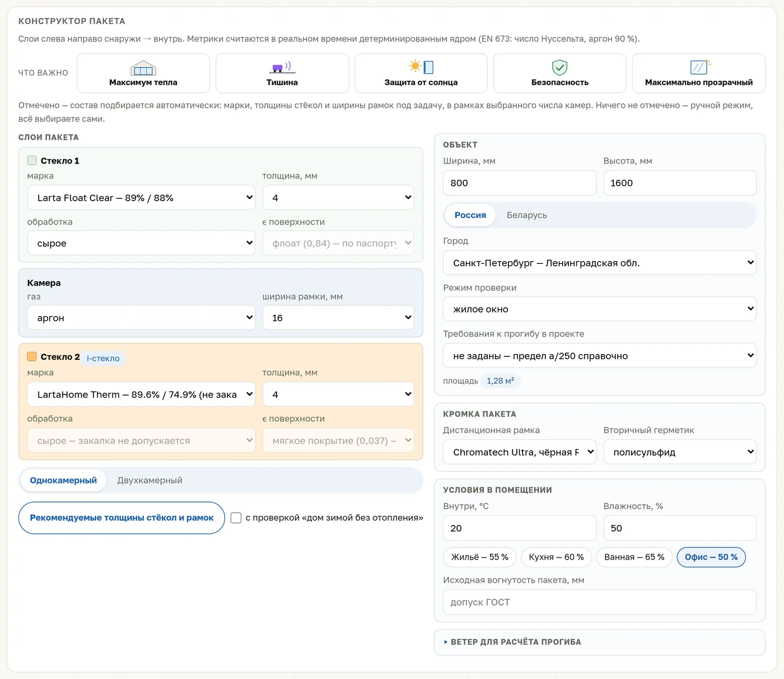Viewport: 784px width, 679px height.
Task: Click the sun icon for Защита от солнца
Action: (421, 67)
